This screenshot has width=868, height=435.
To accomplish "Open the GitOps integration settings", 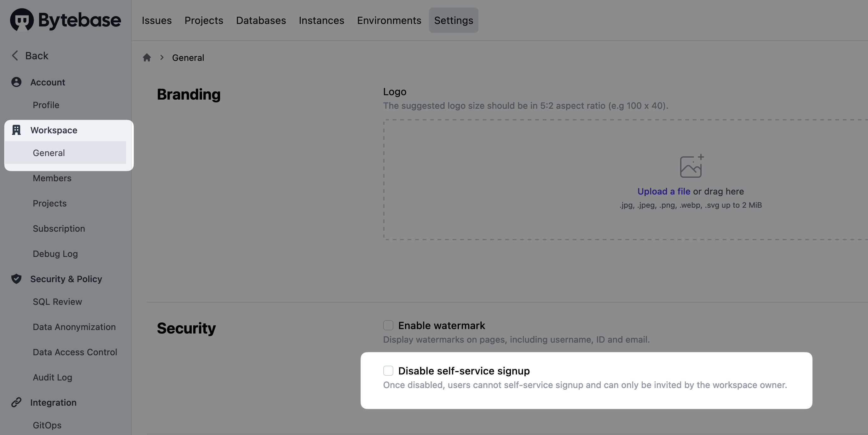I will pyautogui.click(x=47, y=425).
